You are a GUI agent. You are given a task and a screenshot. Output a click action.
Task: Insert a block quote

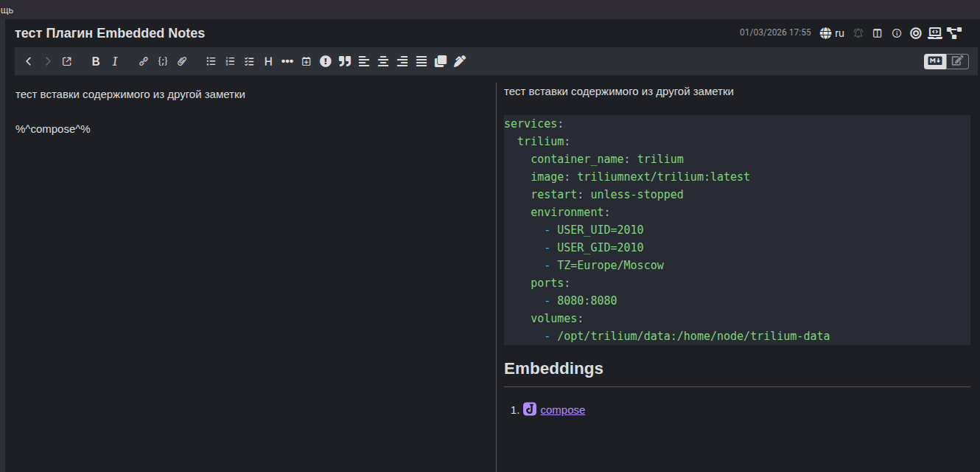345,62
